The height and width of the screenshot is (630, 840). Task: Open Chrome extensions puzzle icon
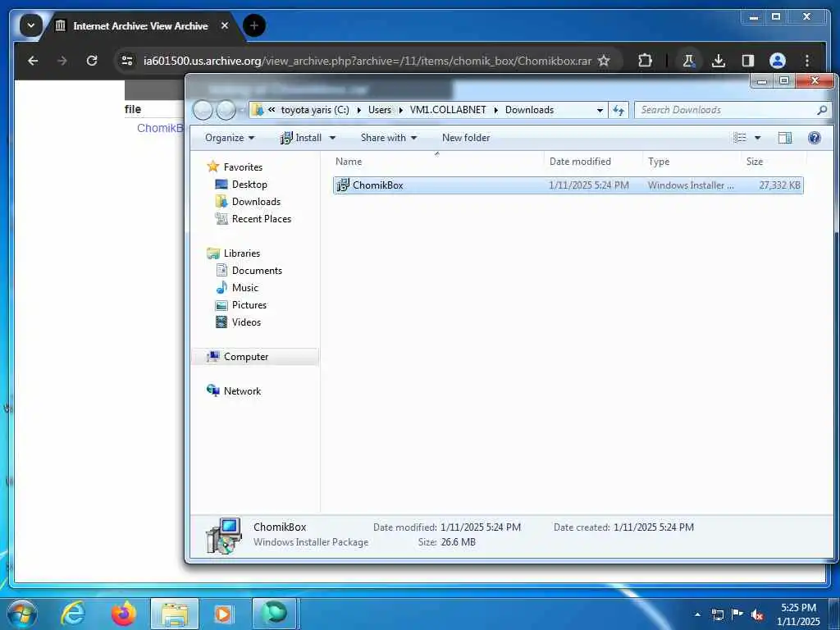645,61
